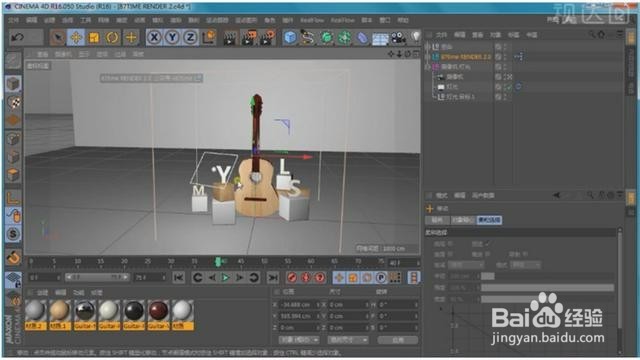Open the first RealFlow menu
This screenshot has width=640, height=360.
(312, 20)
